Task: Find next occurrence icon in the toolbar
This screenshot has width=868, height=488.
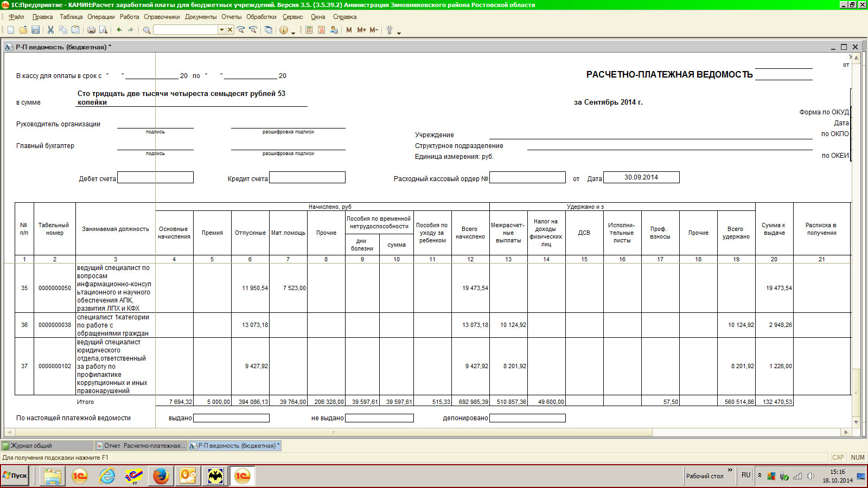Action: (x=241, y=30)
